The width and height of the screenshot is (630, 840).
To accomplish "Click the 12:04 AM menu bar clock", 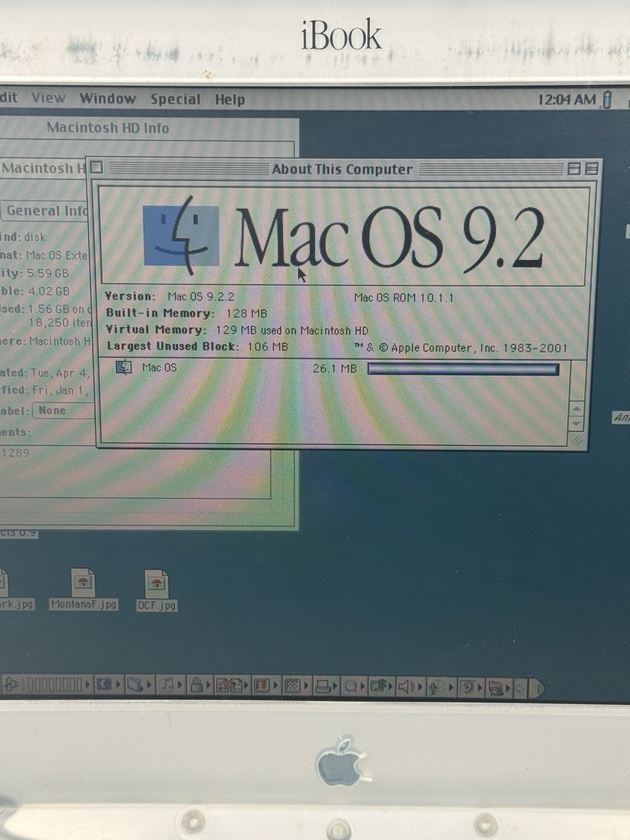I will 566,99.
